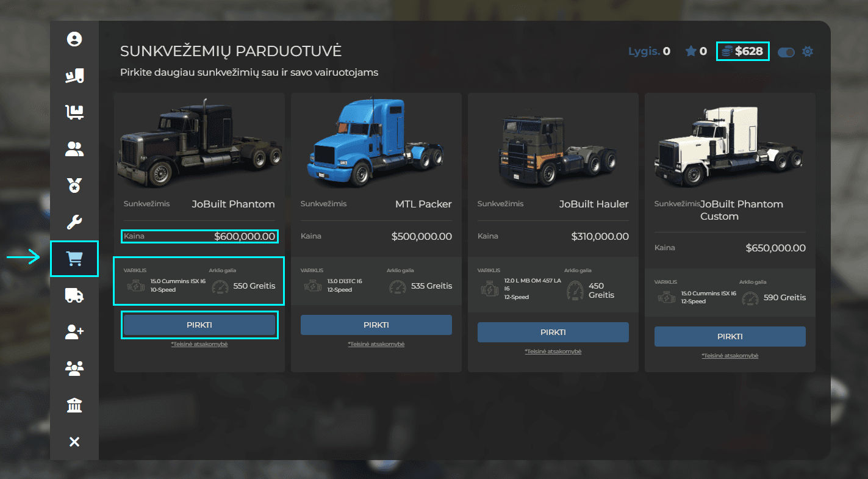Click the coins money balance icon

pos(726,52)
